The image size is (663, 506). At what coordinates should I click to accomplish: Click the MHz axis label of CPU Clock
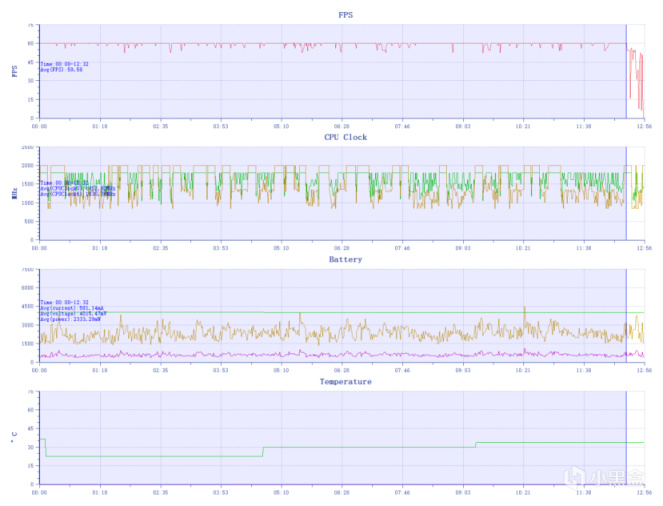pyautogui.click(x=15, y=194)
